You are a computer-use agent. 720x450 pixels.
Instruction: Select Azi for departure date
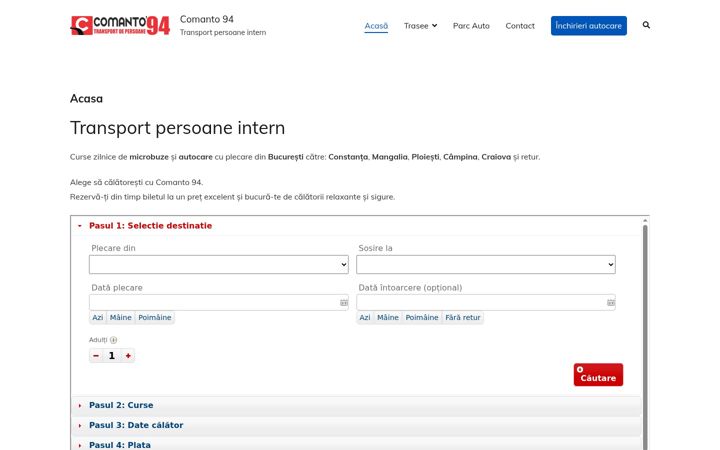pyautogui.click(x=98, y=317)
